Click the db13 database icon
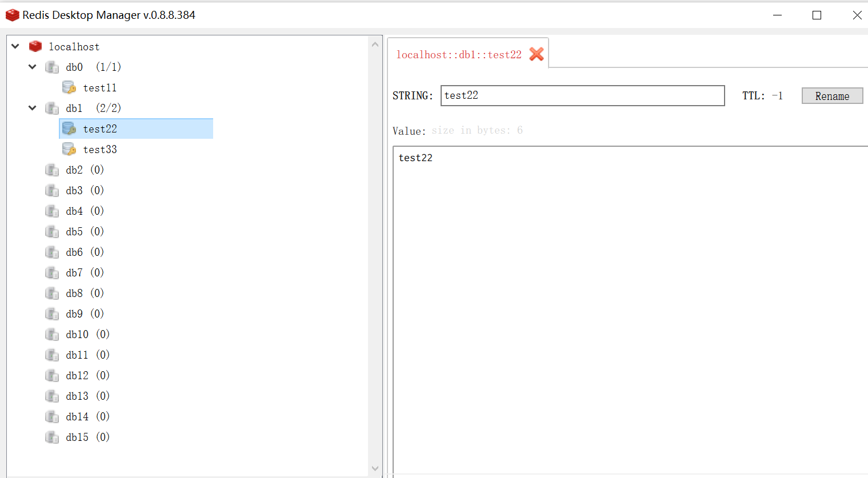868x478 pixels. point(52,396)
